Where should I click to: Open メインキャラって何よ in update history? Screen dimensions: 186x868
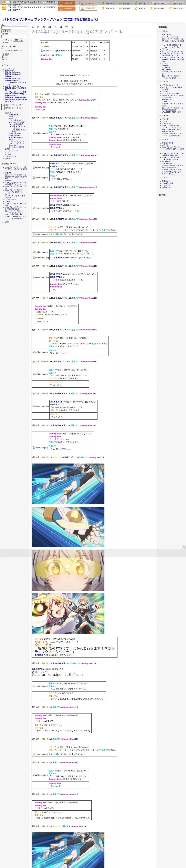(x=170, y=37)
